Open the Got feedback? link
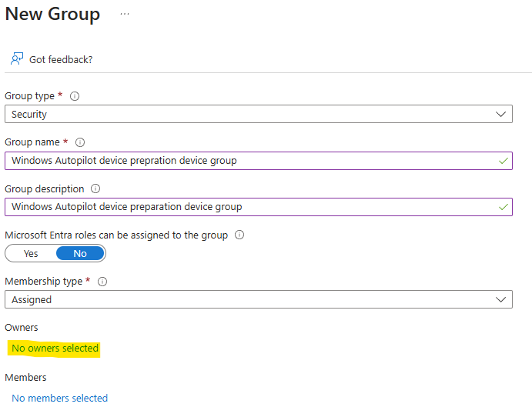 tap(61, 60)
